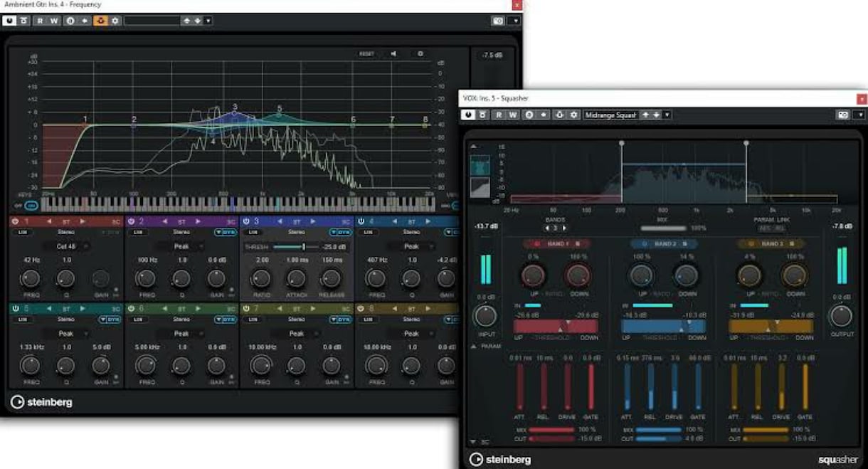Image resolution: width=868 pixels, height=469 pixels.
Task: Open settings gear in Frequency window toolbar
Action: pos(115,21)
